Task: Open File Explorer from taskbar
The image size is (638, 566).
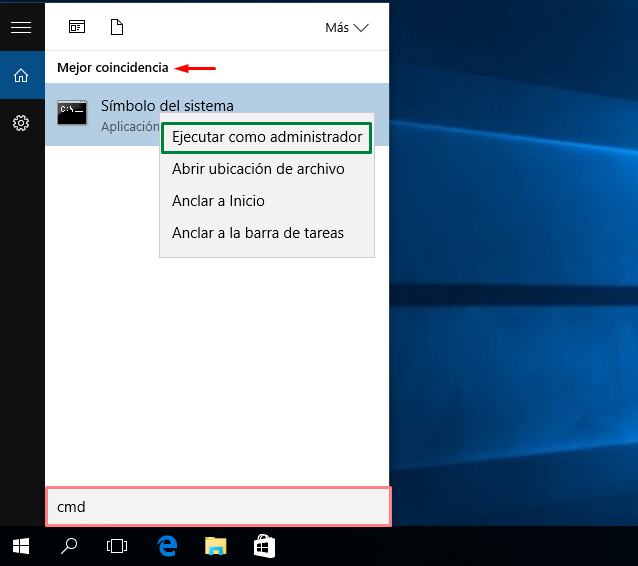Action: pyautogui.click(x=216, y=546)
